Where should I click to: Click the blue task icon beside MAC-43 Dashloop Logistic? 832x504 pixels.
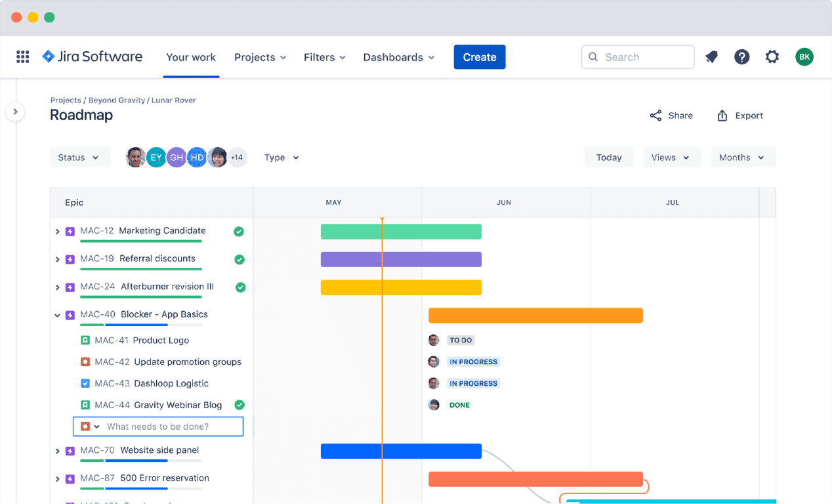tap(84, 383)
